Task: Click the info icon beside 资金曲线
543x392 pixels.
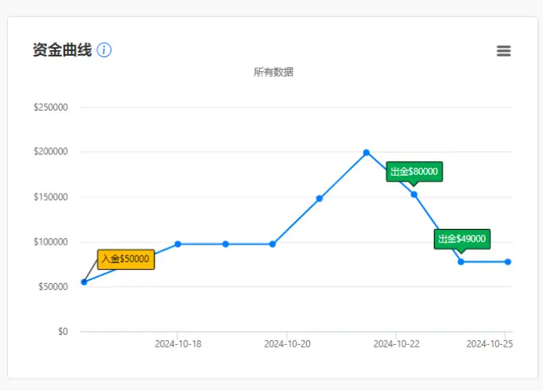Action: click(x=104, y=50)
